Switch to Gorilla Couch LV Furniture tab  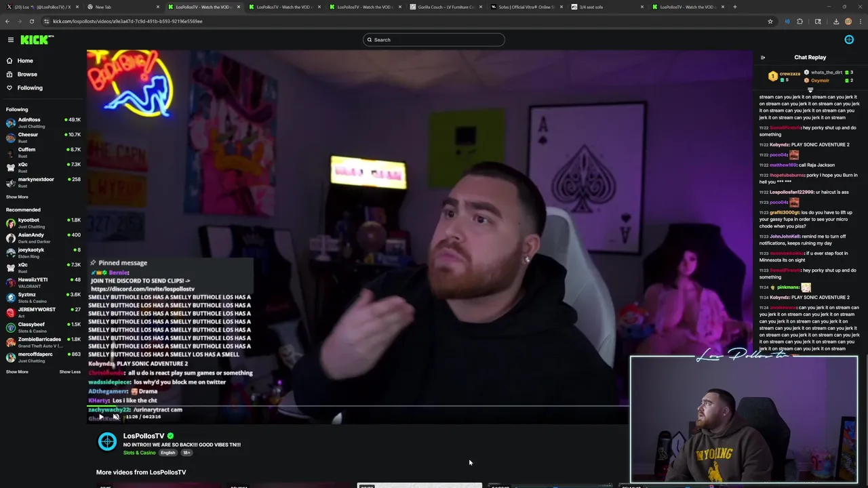[448, 7]
